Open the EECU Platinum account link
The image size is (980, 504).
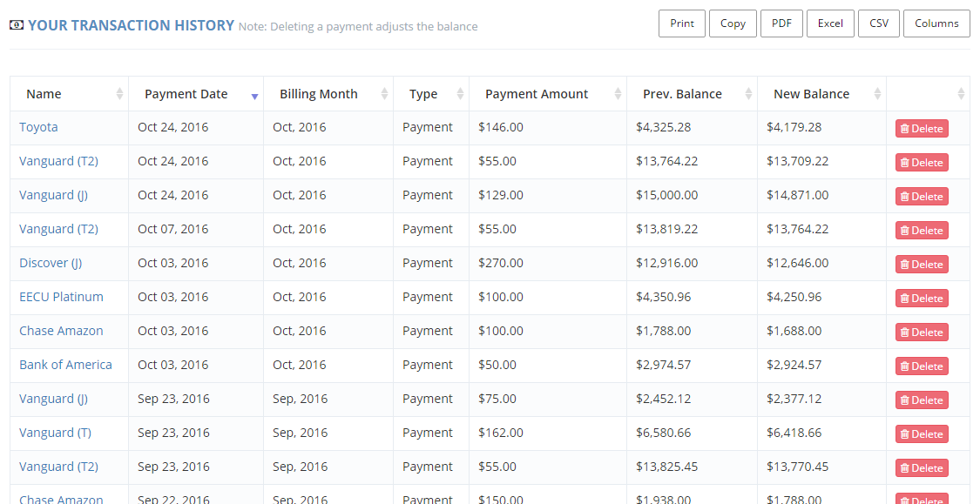click(61, 297)
